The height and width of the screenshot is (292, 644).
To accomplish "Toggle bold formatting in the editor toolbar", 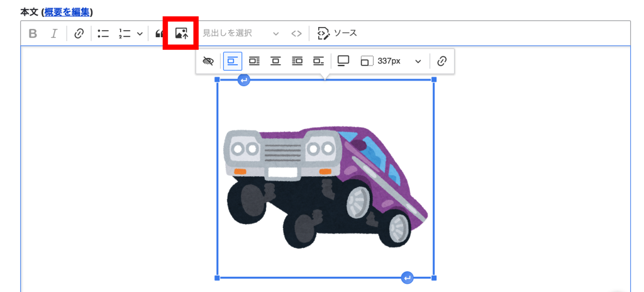I will click(x=33, y=34).
